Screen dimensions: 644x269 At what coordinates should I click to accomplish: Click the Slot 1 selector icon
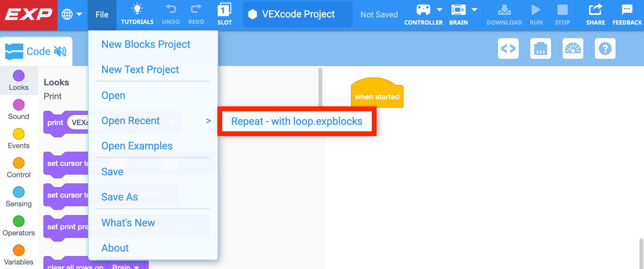[x=224, y=10]
